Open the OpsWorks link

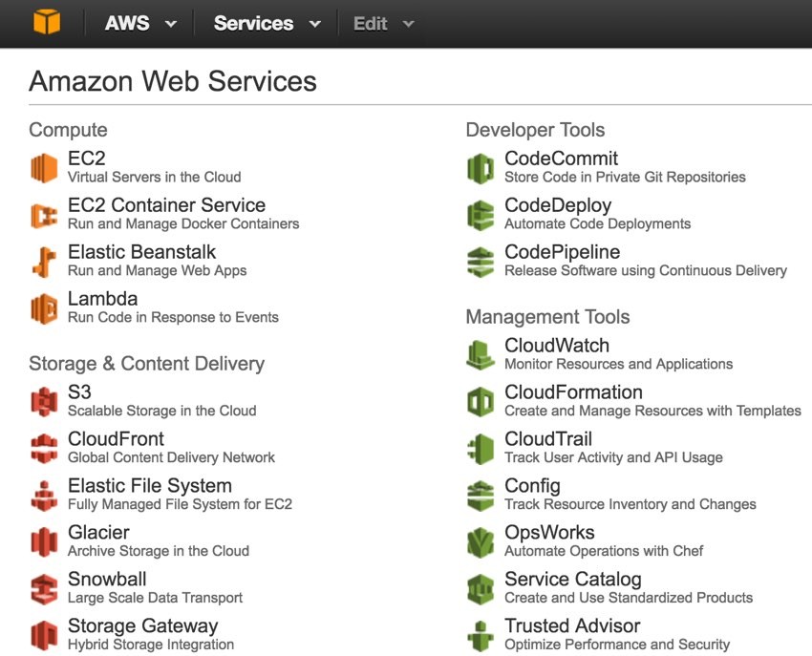point(549,532)
